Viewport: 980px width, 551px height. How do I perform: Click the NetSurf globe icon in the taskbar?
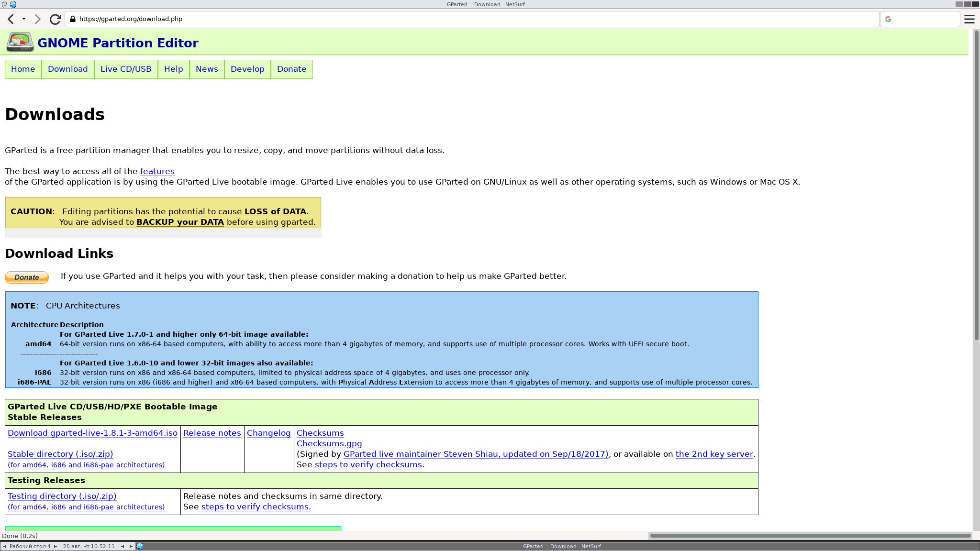(x=140, y=546)
